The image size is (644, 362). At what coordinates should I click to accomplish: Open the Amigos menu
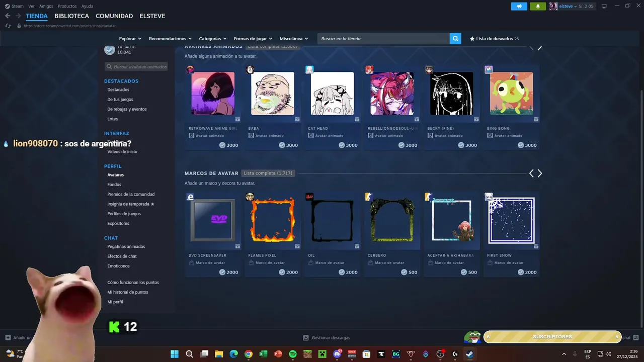(x=46, y=6)
